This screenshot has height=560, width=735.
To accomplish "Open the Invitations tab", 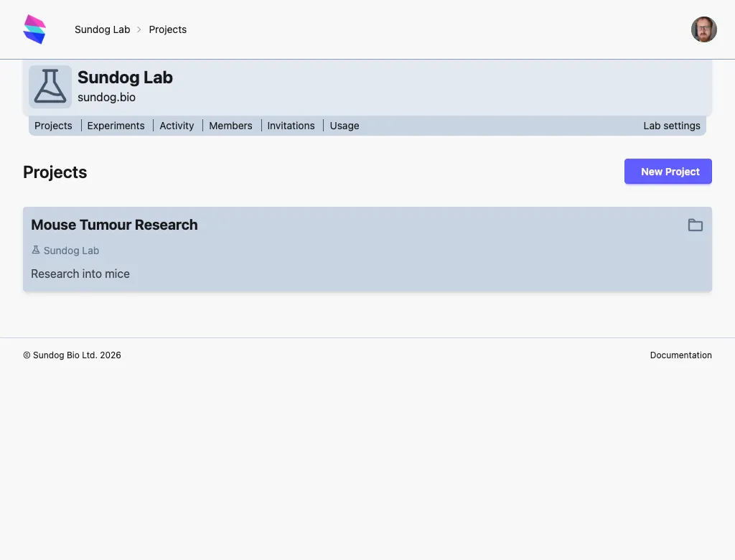I will [x=291, y=126].
